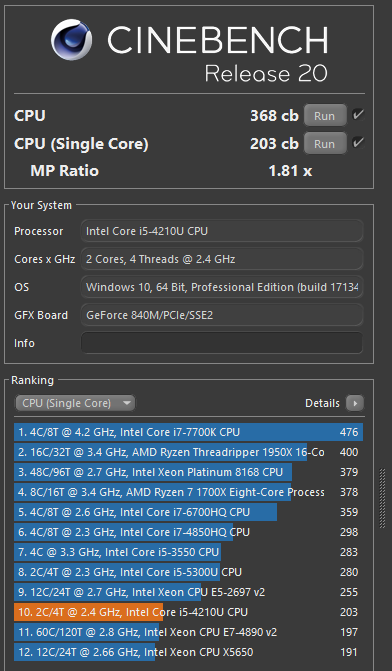Image resolution: width=392 pixels, height=671 pixels.
Task: Open the CPU (Single Core) ranking dropdown
Action: 75,403
